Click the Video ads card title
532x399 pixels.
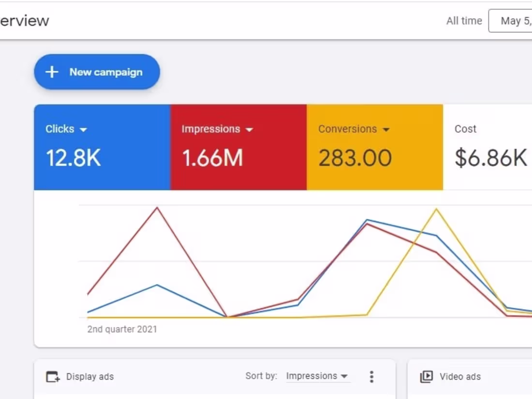pyautogui.click(x=460, y=376)
